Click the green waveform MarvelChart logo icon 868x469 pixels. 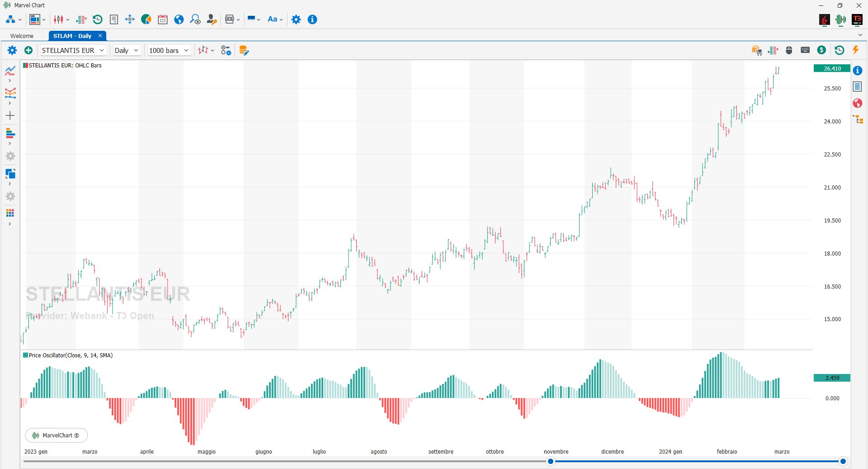point(841,19)
